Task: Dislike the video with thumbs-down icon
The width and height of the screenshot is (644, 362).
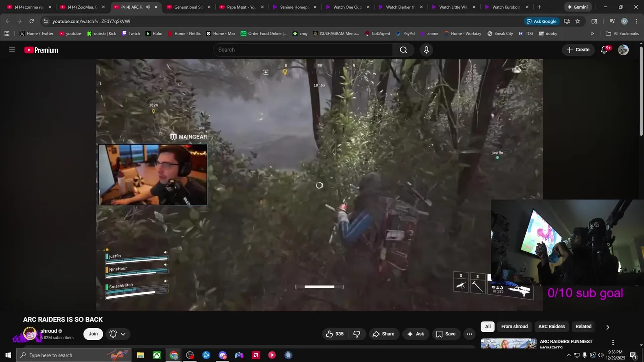Action: point(357,334)
